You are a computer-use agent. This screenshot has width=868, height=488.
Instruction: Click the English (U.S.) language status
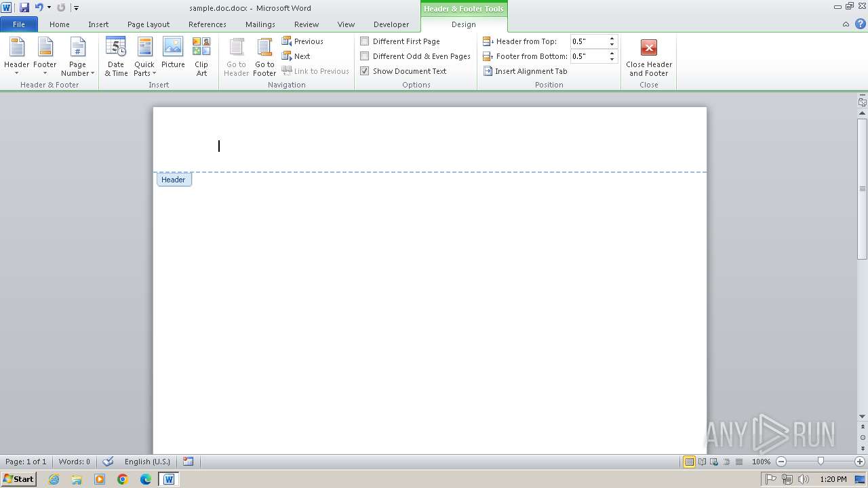147,462
